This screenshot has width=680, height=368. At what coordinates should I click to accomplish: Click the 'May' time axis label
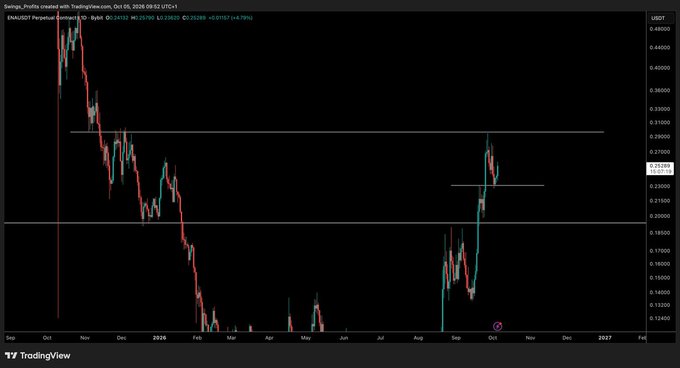306,338
